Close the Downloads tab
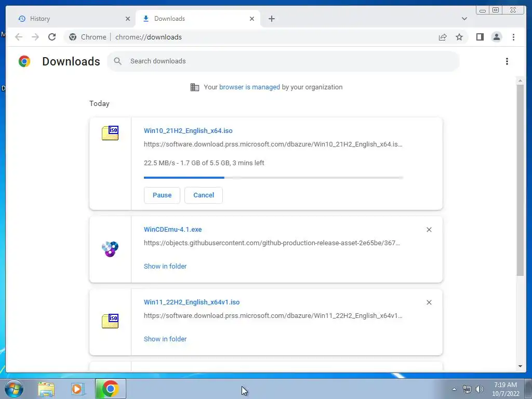The image size is (532, 399). pyautogui.click(x=252, y=19)
